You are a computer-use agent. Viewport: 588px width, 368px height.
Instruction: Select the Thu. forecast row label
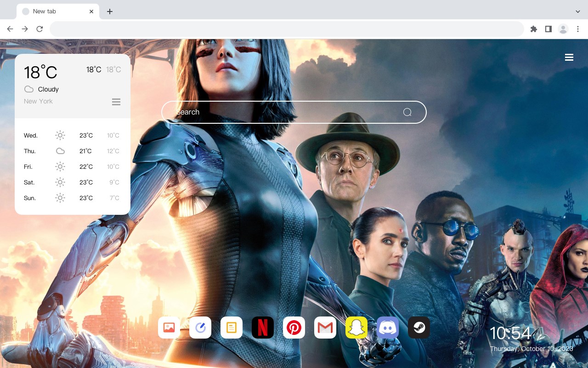[x=30, y=151]
